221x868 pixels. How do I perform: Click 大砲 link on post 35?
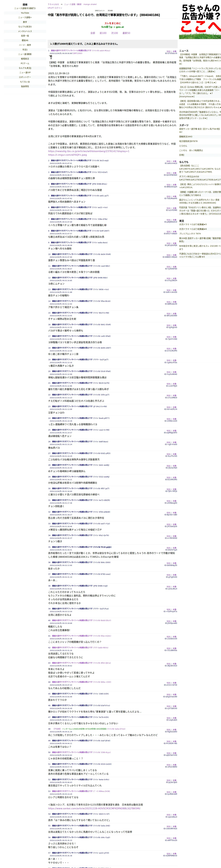click(174, 548)
